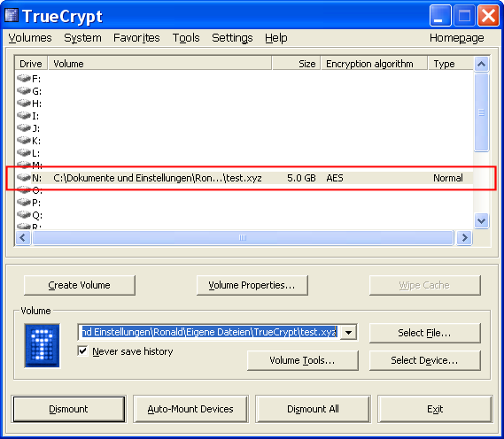Click the Encryption algorithm column header
Screen dimensions: 504x439
[374, 64]
